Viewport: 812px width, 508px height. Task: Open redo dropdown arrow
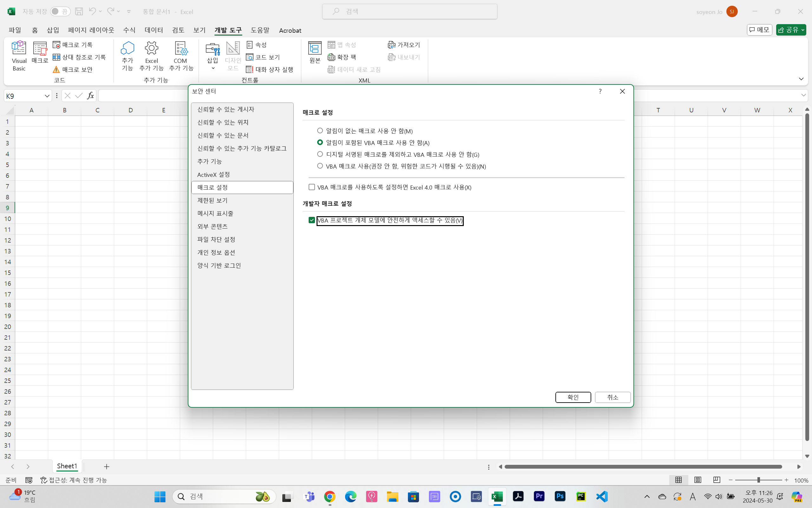(118, 11)
